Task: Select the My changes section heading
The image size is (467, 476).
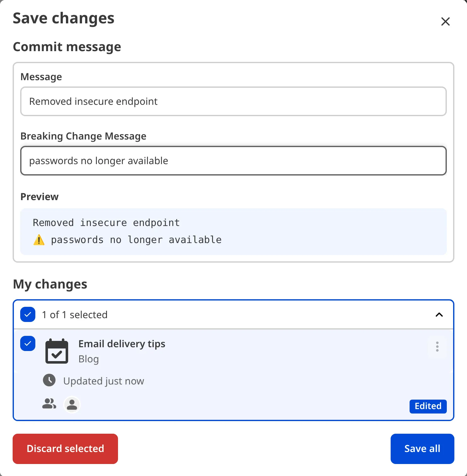Action: click(x=50, y=284)
